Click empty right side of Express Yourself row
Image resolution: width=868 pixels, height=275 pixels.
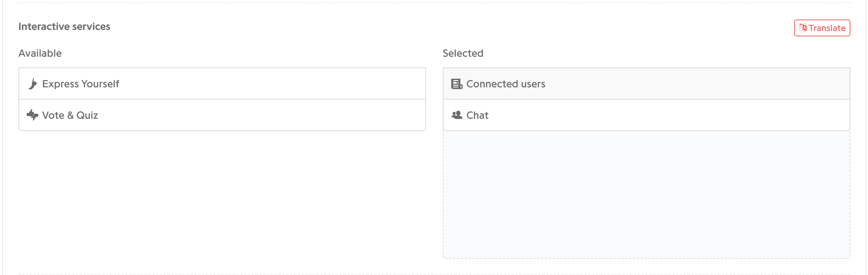pos(271,84)
